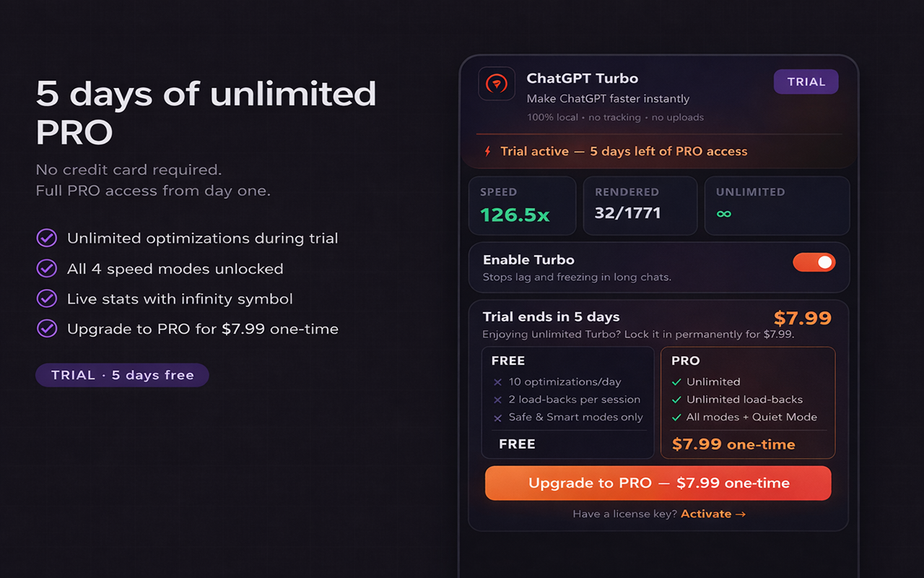The height and width of the screenshot is (578, 924).
Task: Click the checkmark beside 'All 4 speed modes unlocked'
Action: pos(46,268)
